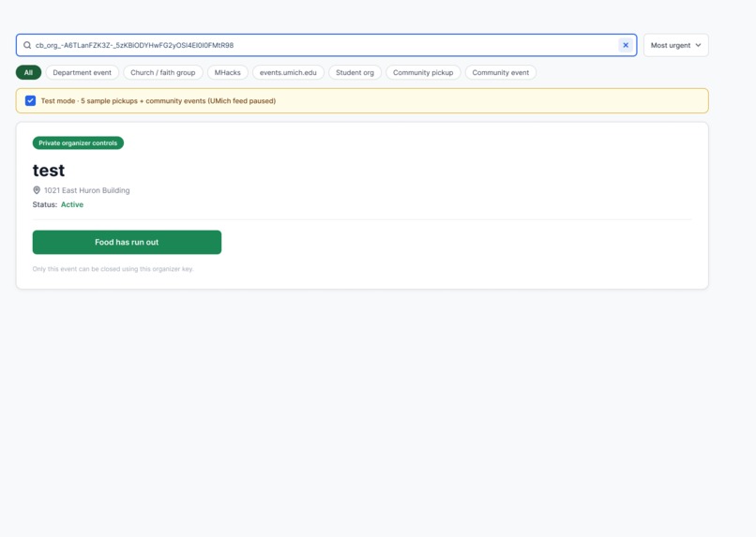The width and height of the screenshot is (756, 537).
Task: Click the organizer key search field
Action: pos(326,45)
